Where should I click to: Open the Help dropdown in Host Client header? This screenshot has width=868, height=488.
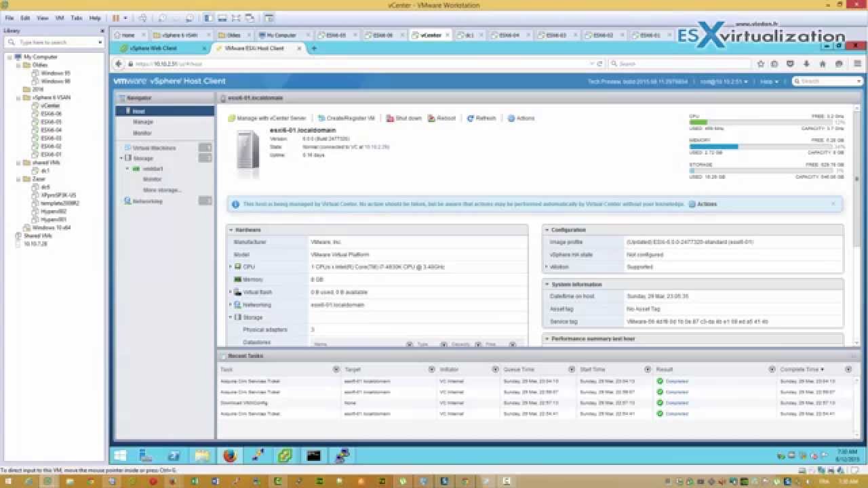tap(768, 81)
